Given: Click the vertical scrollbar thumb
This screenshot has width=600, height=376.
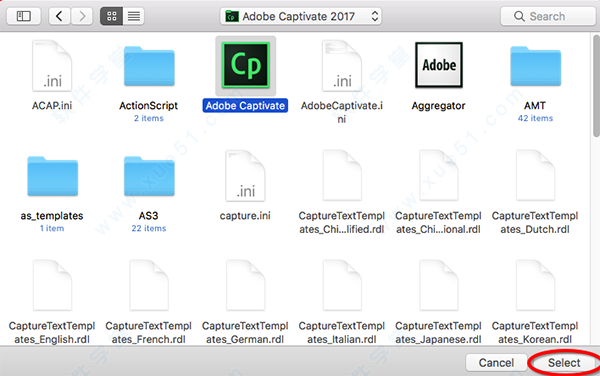Looking at the screenshot, I should point(596,86).
